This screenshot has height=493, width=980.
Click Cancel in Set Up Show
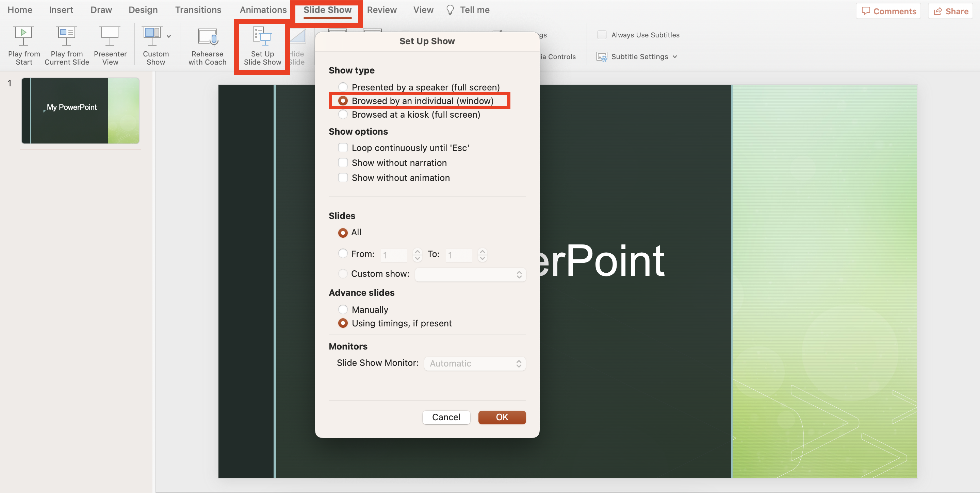[x=446, y=418]
